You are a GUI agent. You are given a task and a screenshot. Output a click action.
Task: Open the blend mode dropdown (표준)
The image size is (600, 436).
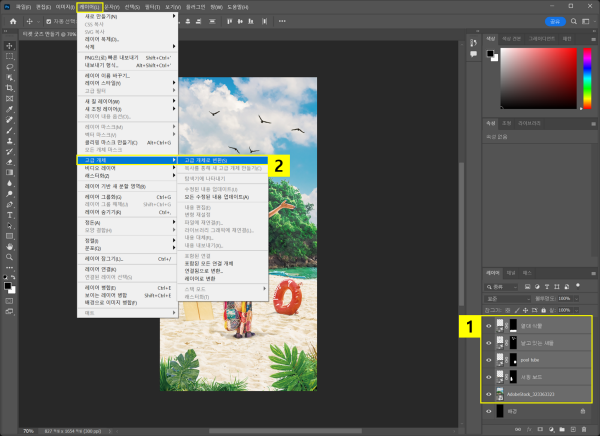click(507, 299)
